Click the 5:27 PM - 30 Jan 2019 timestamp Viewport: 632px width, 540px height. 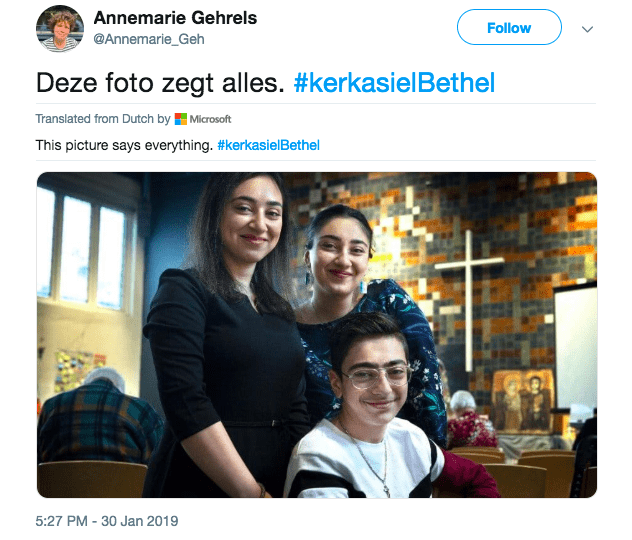[x=107, y=521]
